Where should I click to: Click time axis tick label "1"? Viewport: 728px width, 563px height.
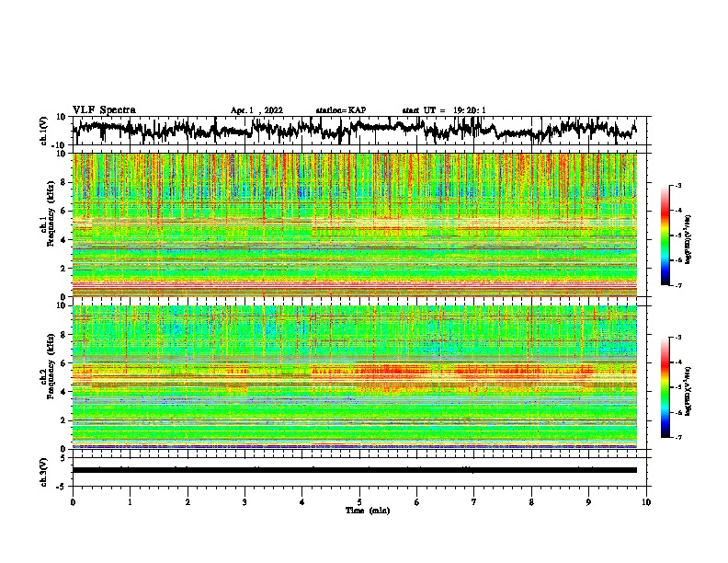click(x=130, y=502)
